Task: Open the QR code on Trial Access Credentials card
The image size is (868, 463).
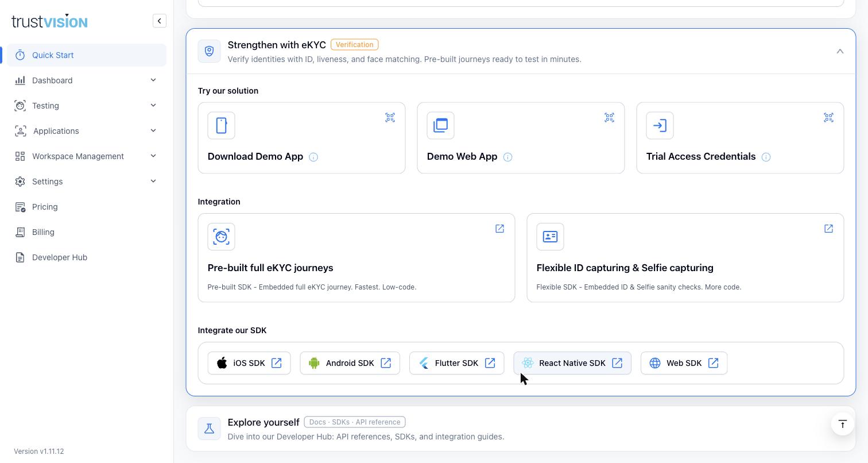Action: click(828, 118)
